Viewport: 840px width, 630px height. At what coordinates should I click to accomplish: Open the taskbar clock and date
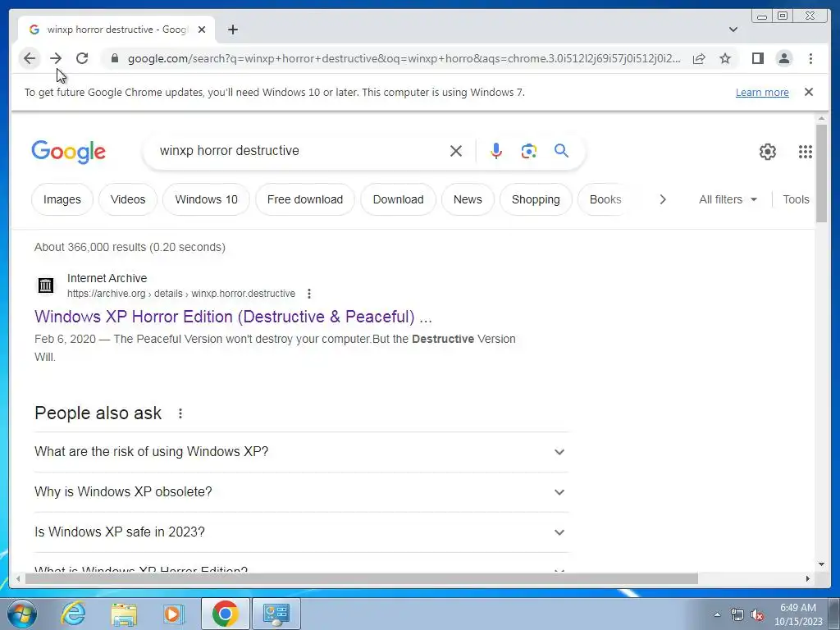point(798,614)
